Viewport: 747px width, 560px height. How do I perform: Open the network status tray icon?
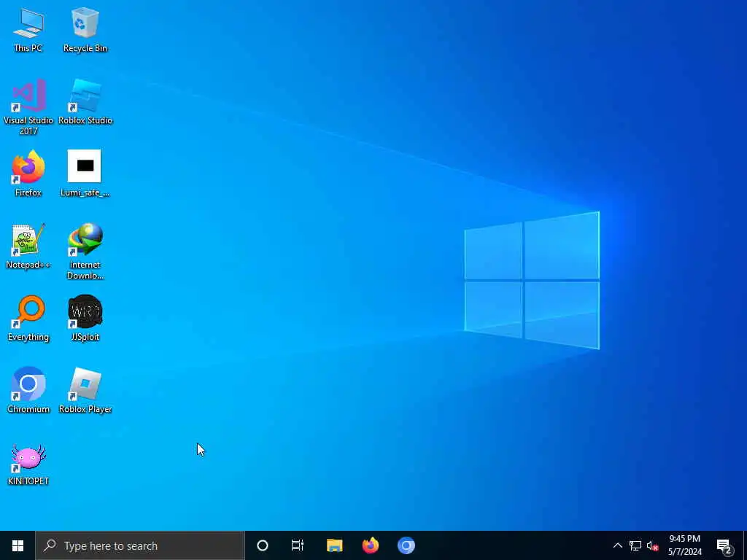(635, 545)
